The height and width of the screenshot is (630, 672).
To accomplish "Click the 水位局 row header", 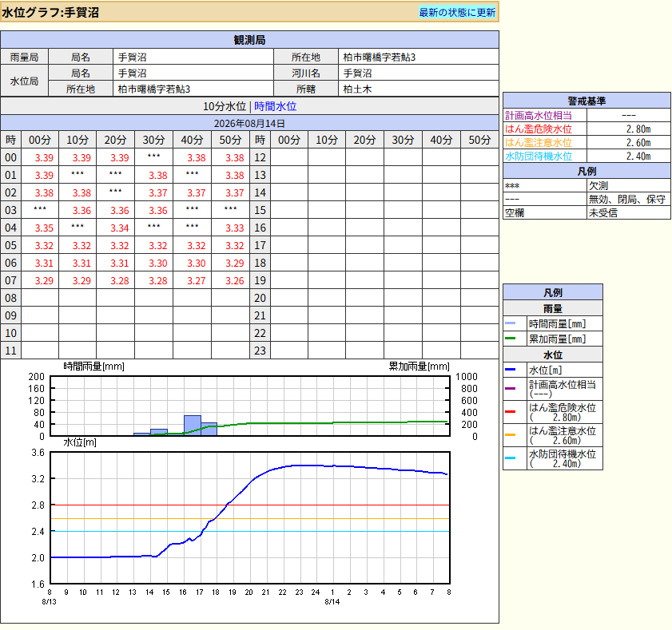I will [x=25, y=81].
